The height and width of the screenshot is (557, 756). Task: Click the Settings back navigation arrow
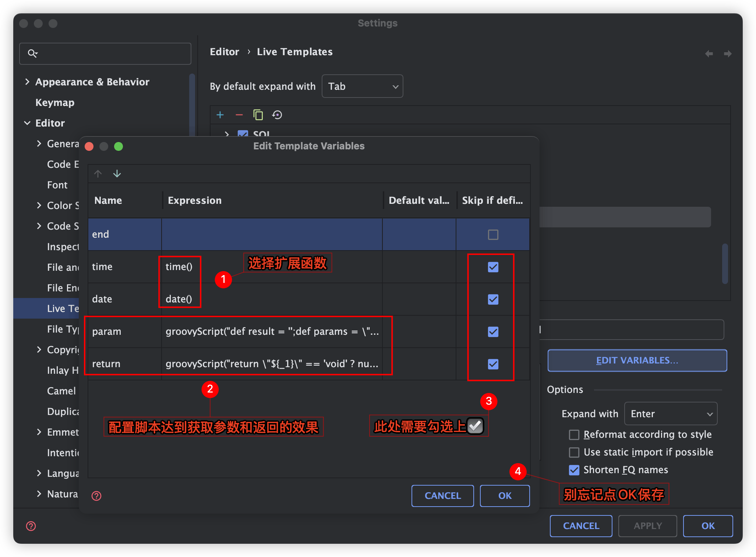point(709,54)
